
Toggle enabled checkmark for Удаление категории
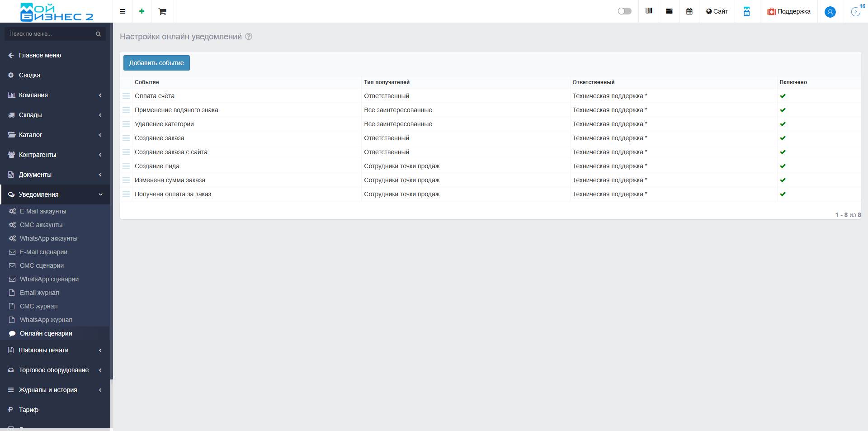pyautogui.click(x=783, y=124)
